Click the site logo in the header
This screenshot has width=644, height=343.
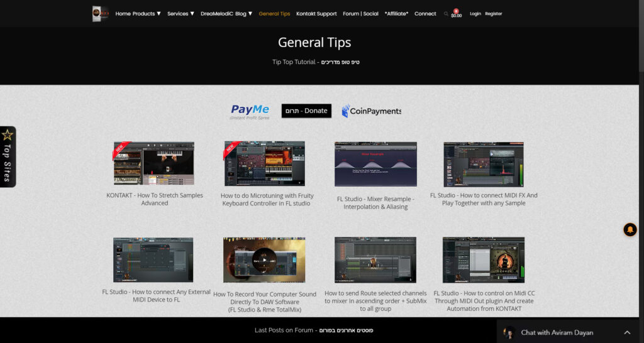coord(100,14)
